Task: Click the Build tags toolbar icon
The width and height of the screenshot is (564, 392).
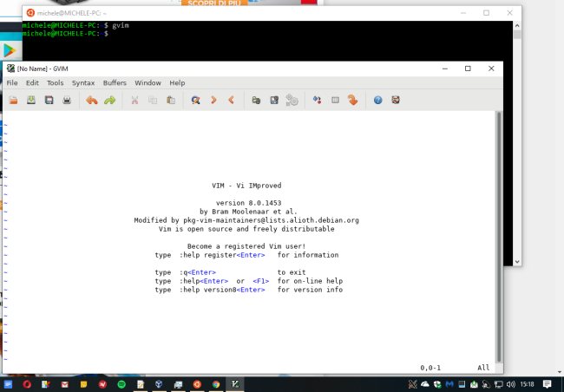Action: click(x=335, y=100)
